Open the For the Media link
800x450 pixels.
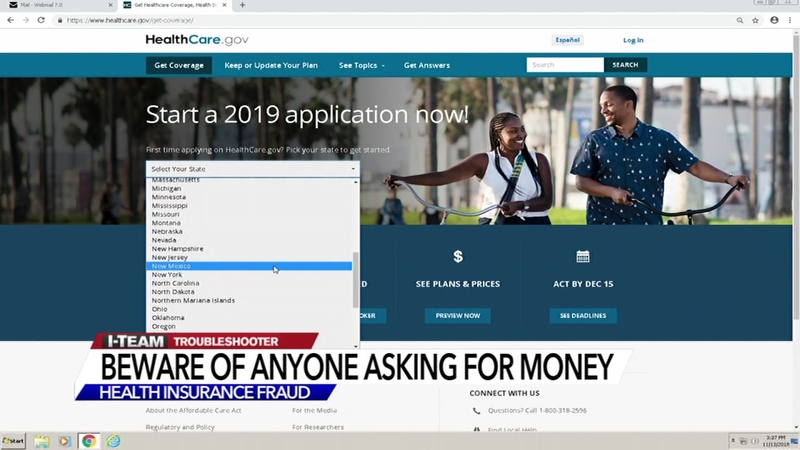pyautogui.click(x=314, y=410)
